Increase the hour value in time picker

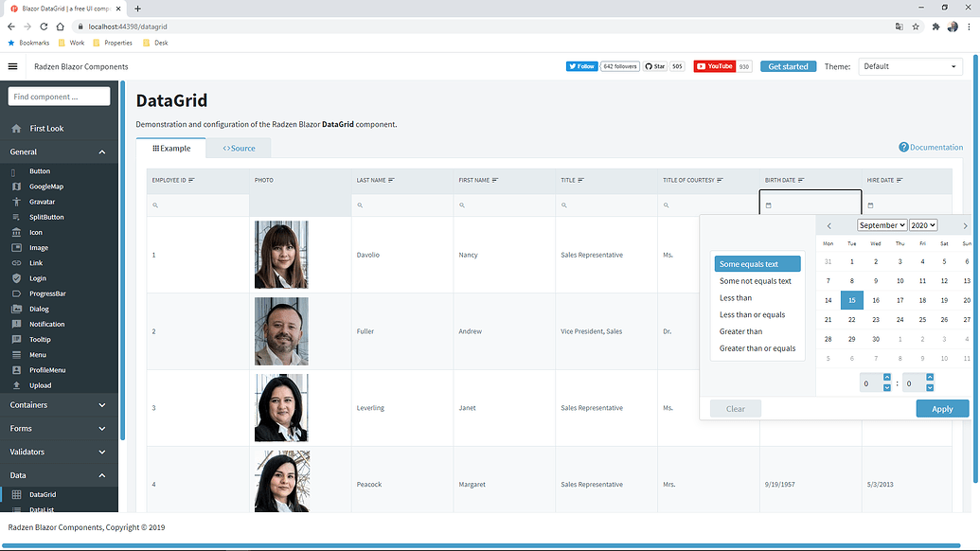(887, 378)
